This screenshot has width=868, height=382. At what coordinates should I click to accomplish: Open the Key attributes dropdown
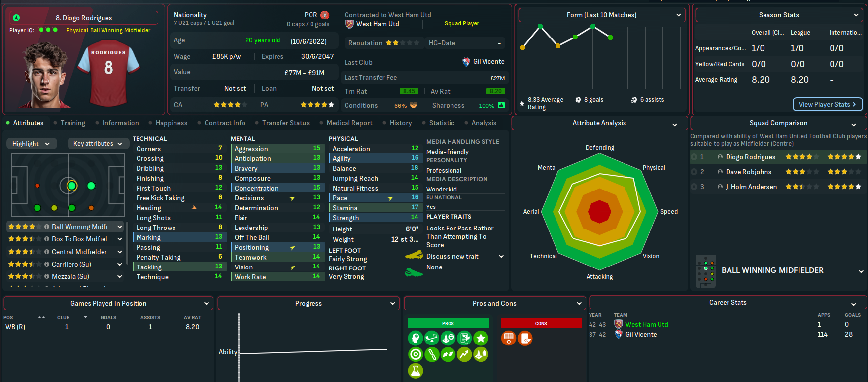pyautogui.click(x=98, y=144)
